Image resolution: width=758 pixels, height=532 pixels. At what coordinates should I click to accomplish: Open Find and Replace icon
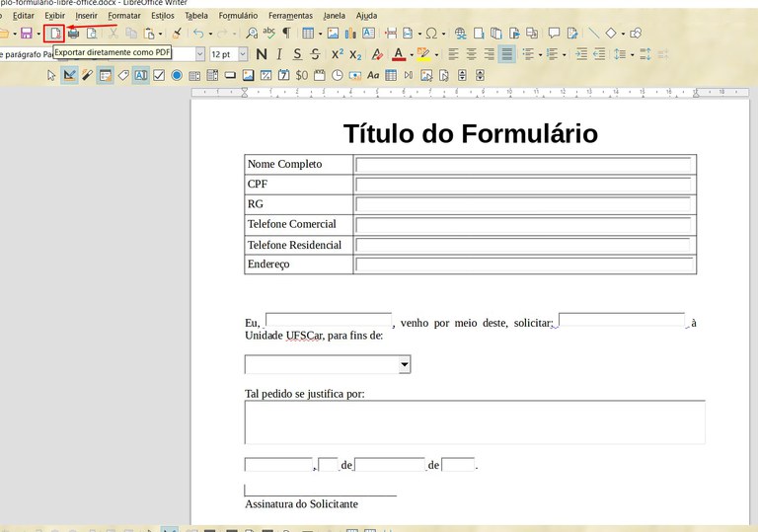[252, 34]
